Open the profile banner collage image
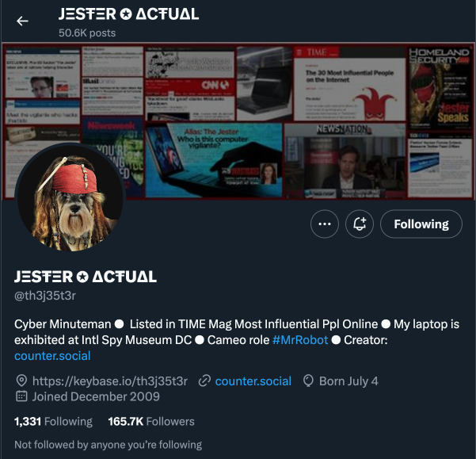The image size is (476, 459). tap(238, 121)
